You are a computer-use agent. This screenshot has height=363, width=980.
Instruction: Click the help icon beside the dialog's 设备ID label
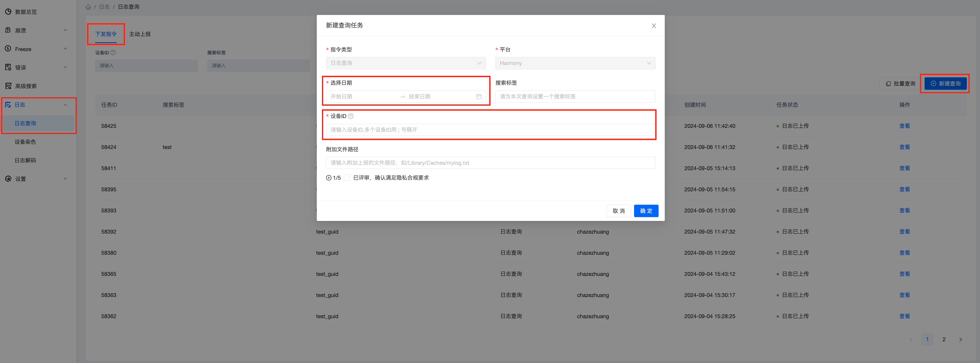pos(351,116)
